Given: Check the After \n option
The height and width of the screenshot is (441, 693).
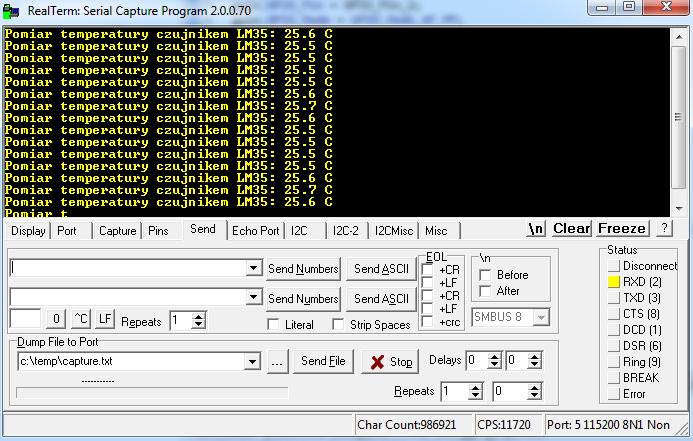Looking at the screenshot, I should pyautogui.click(x=485, y=291).
